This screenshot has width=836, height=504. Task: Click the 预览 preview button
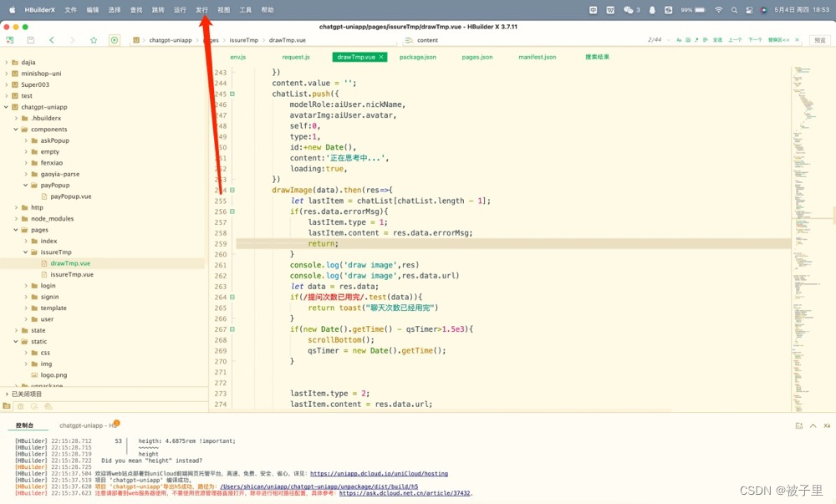[x=820, y=40]
